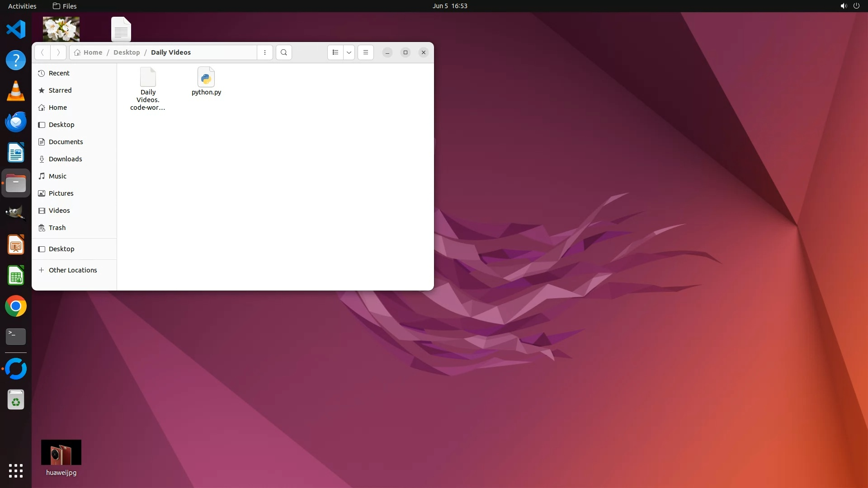
Task: Open the path bar three-dot menu
Action: 265,52
